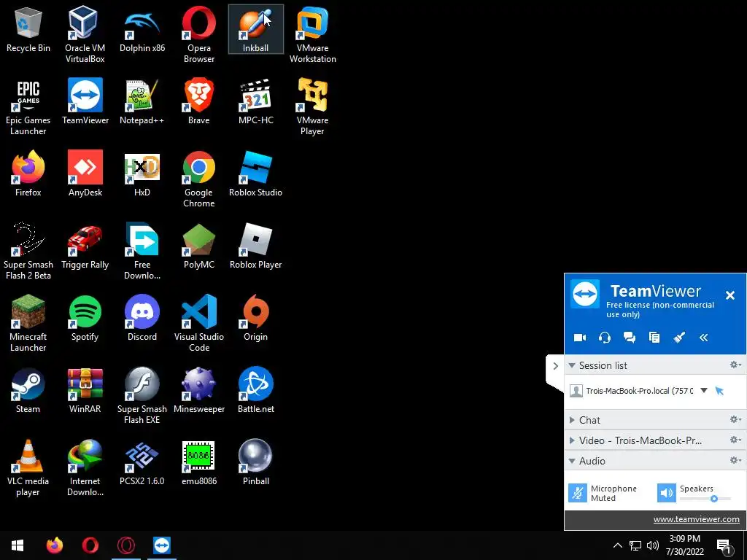
Task: Open the Steam desktop shortcut
Action: pos(28,391)
